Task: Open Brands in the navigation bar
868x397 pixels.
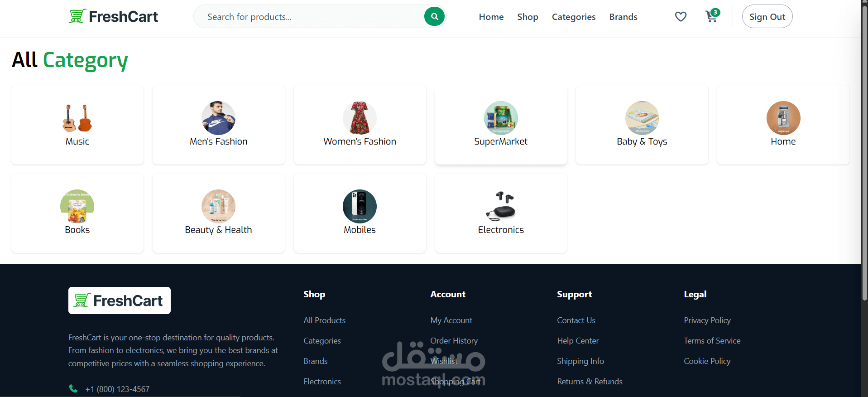Action: tap(623, 17)
